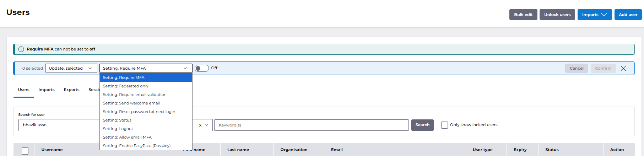Click the Add user button
This screenshot has height=156, width=644.
point(628,15)
